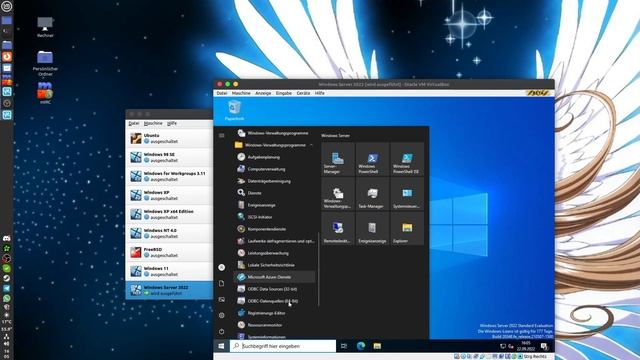Select the Windows 11 virtual machine
This screenshot has height=360, width=640.
(169, 271)
